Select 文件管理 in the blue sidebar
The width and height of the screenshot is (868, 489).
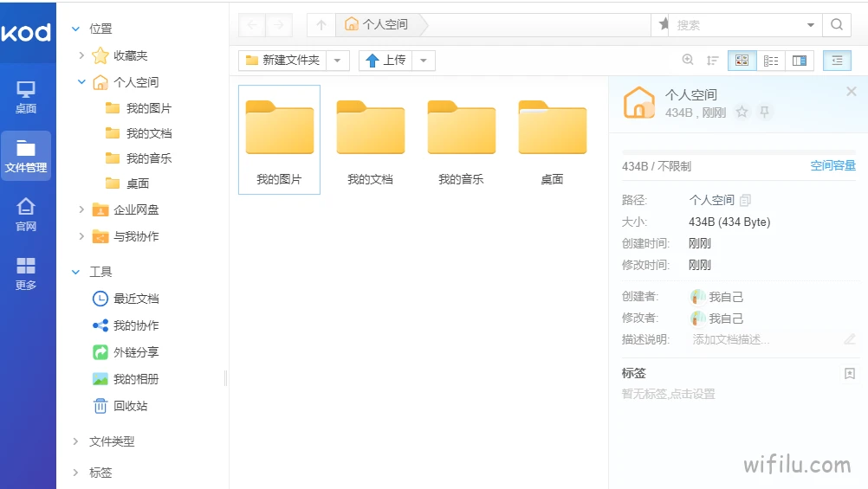click(26, 156)
